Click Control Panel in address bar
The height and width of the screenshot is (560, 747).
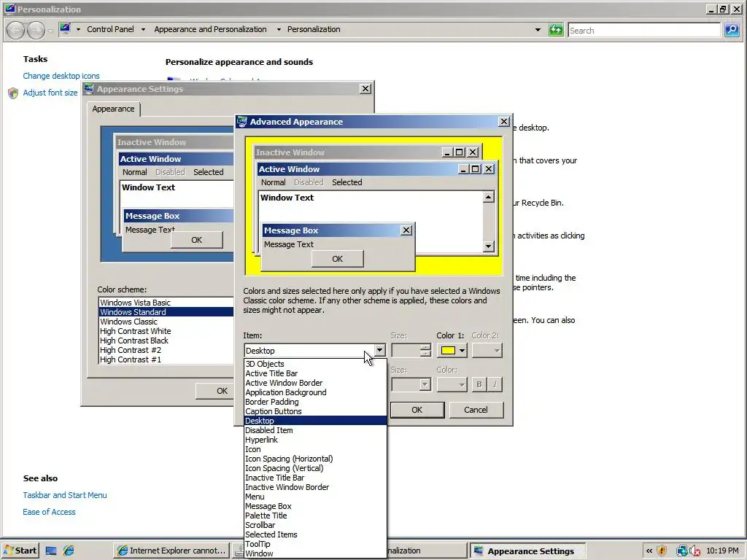[110, 29]
